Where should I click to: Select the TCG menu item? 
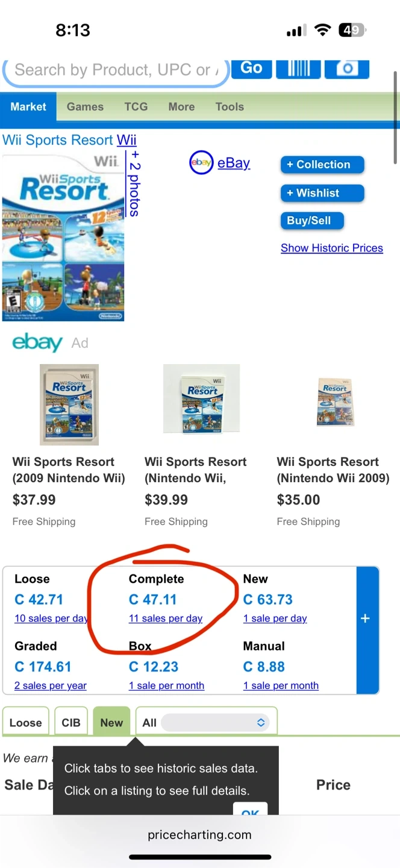(136, 107)
